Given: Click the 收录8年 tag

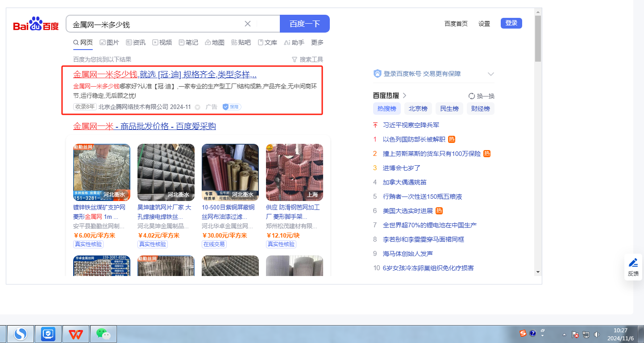Looking at the screenshot, I should [85, 107].
